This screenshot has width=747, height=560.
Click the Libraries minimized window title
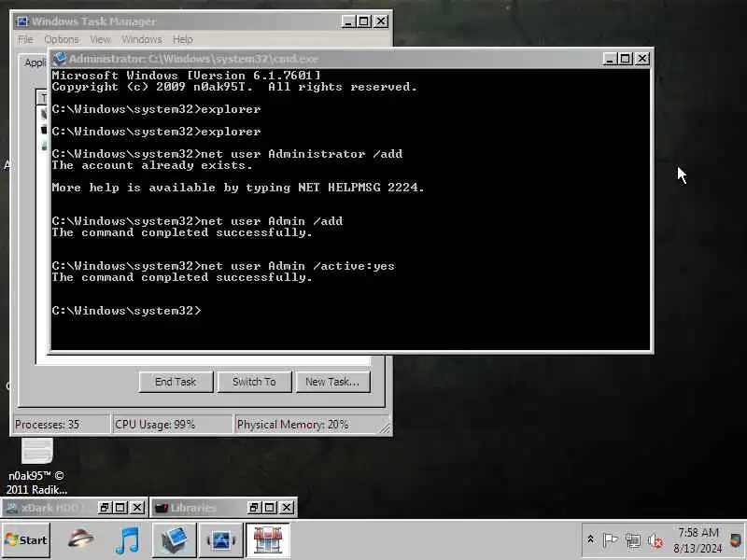(193, 508)
